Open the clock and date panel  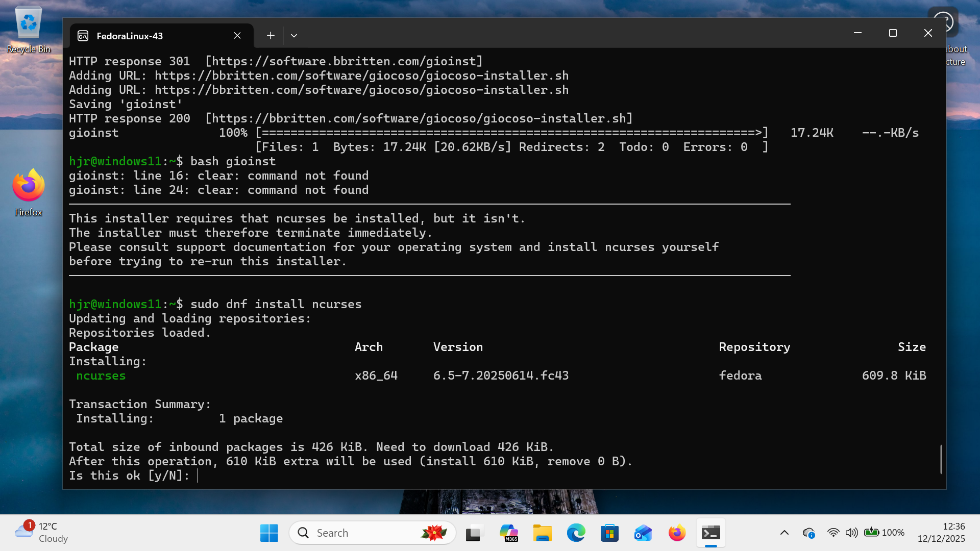(941, 533)
